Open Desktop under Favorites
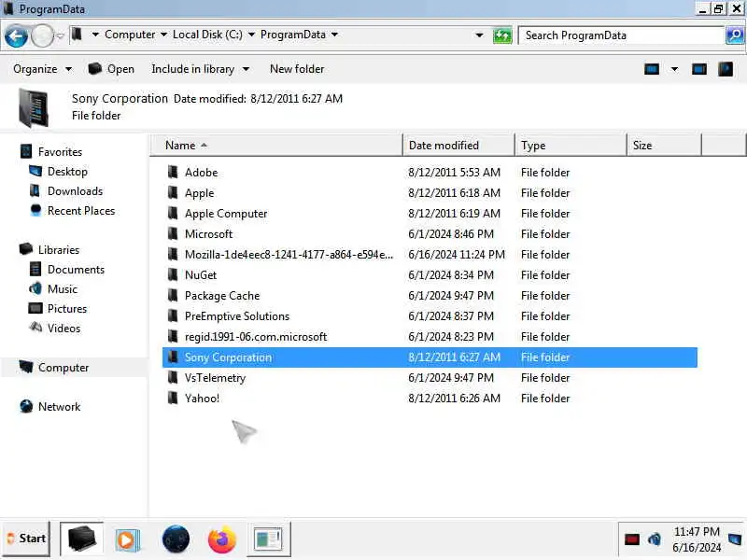747x560 pixels. [58, 172]
